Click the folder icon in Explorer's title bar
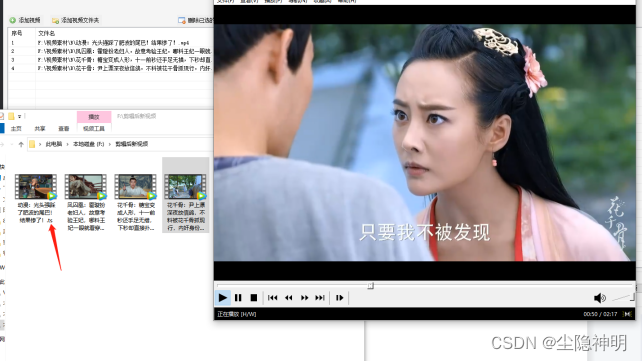Viewport: 642px width, 361px height. (x=11, y=116)
